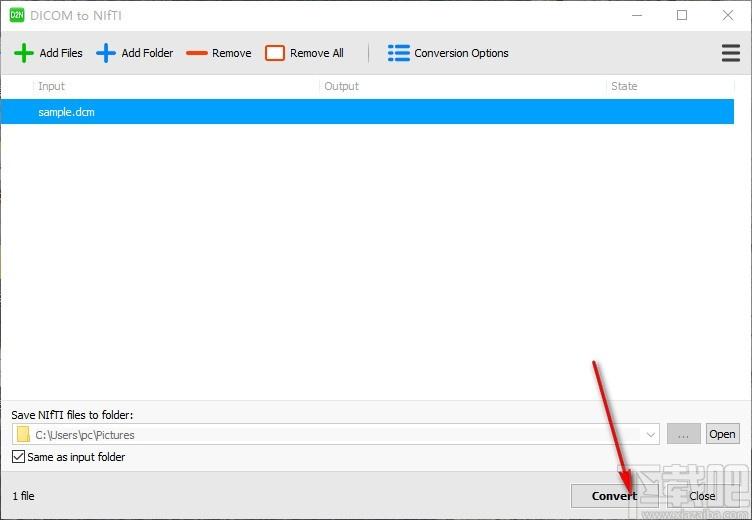Click the Remove All square icon
Screen dimensions: 752x520
pos(275,53)
